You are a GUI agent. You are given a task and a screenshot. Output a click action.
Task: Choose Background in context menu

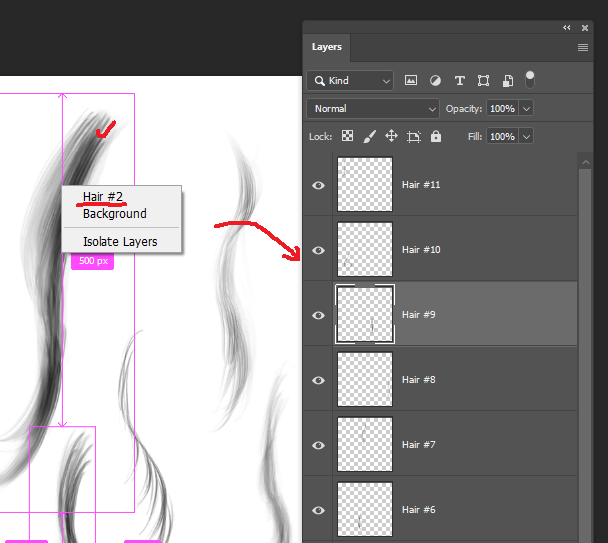point(115,214)
